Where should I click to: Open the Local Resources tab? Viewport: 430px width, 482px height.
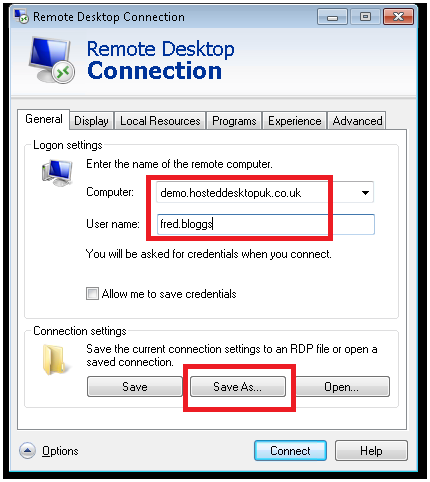pos(160,121)
